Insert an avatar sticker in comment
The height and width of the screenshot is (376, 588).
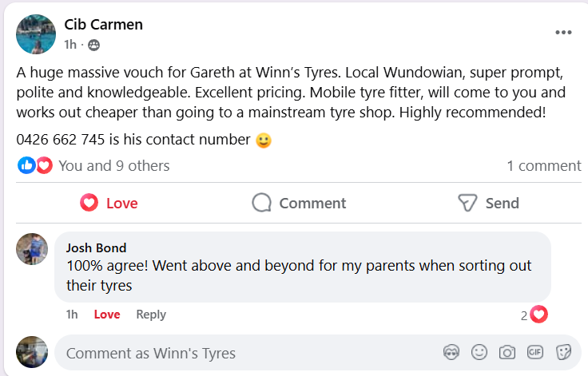451,352
